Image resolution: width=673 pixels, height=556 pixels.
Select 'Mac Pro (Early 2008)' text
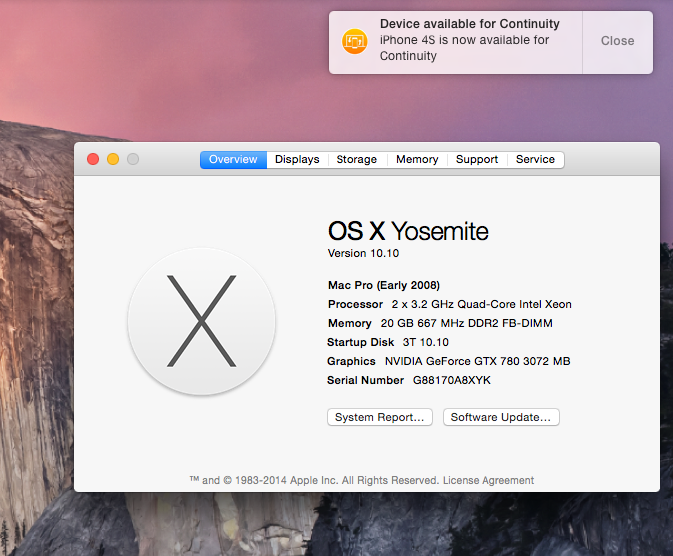click(384, 286)
